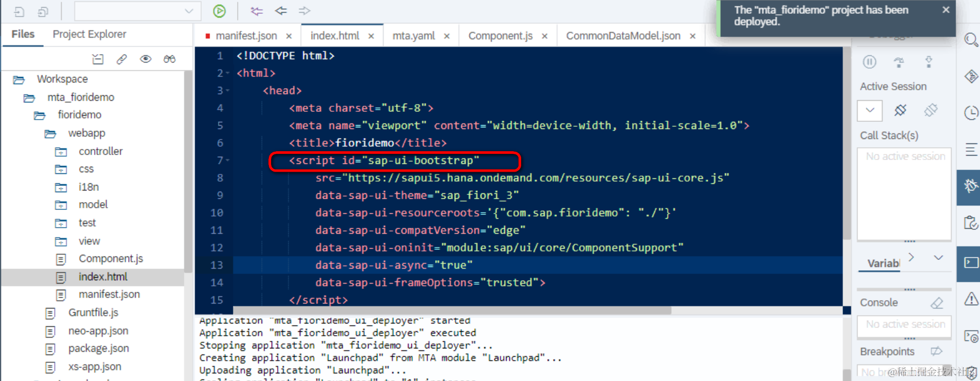980x381 pixels.
Task: Expand the controller folder
Action: coord(61,152)
